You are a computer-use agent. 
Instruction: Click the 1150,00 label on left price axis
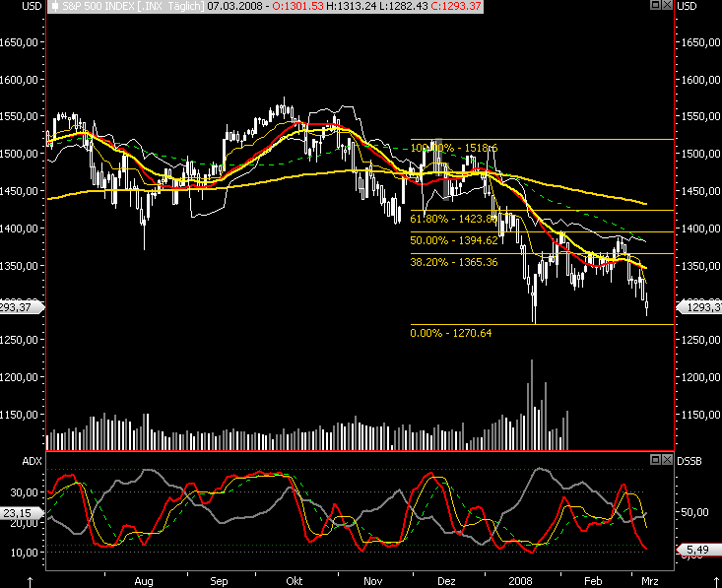click(x=19, y=415)
